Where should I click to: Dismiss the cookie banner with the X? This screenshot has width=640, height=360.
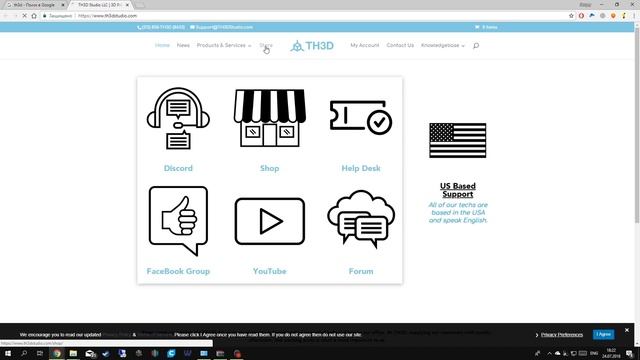[627, 330]
